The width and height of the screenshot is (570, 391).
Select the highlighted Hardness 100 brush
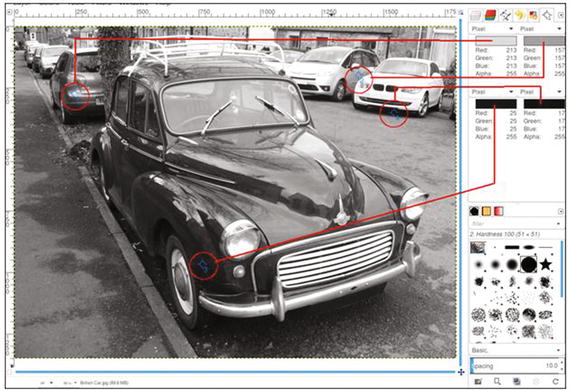[529, 265]
